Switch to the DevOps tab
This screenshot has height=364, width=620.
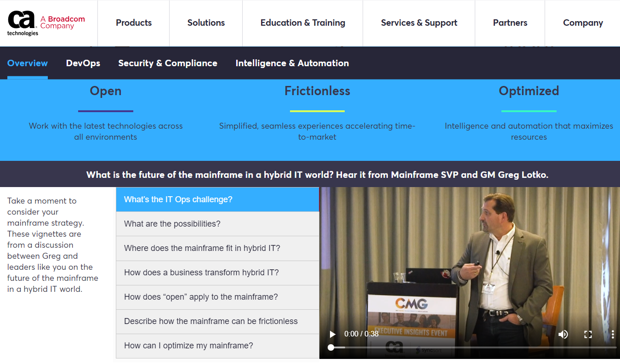point(83,63)
